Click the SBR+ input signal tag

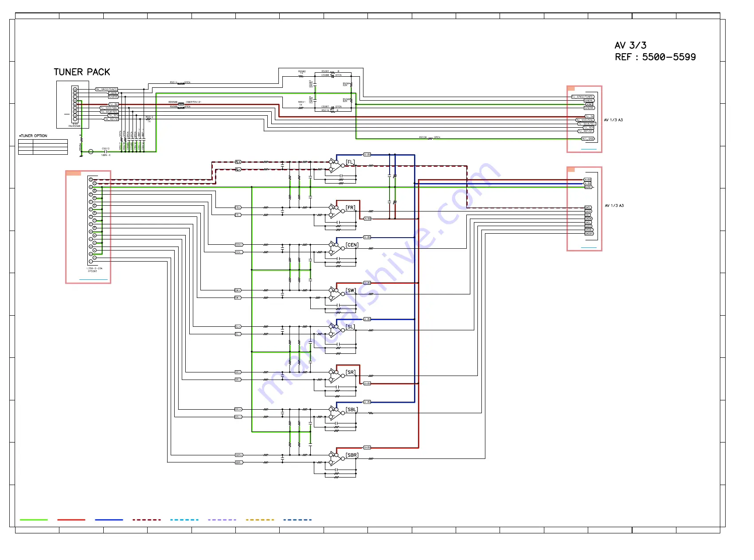click(x=238, y=455)
